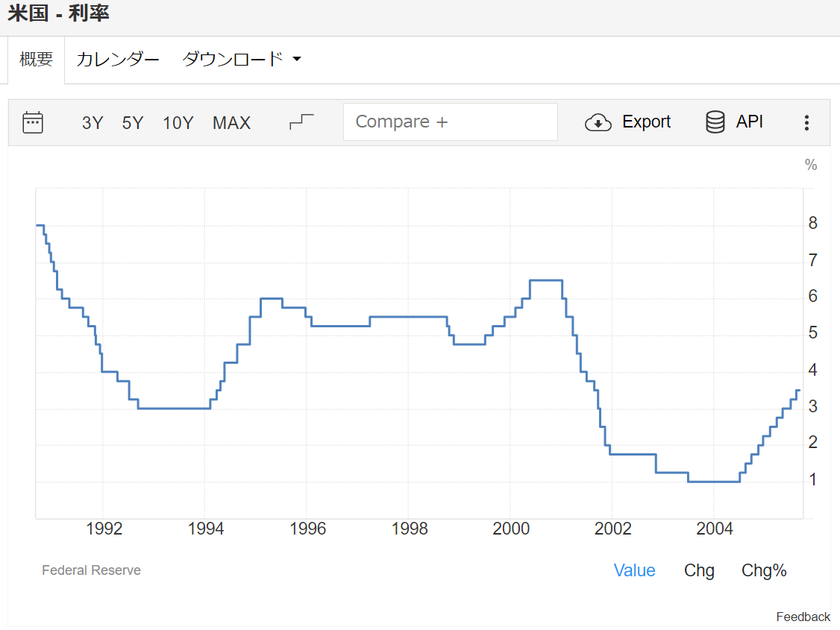Click the API database icon

coord(715,122)
